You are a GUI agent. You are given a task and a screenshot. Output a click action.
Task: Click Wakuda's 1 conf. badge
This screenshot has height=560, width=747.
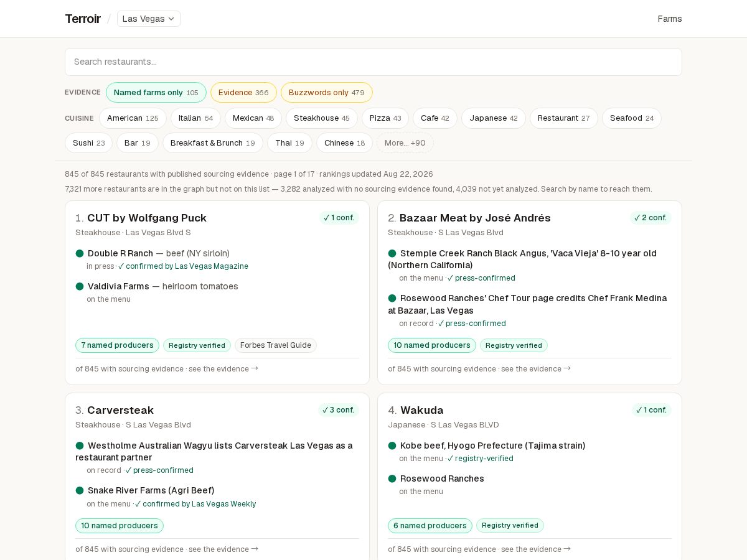652,410
